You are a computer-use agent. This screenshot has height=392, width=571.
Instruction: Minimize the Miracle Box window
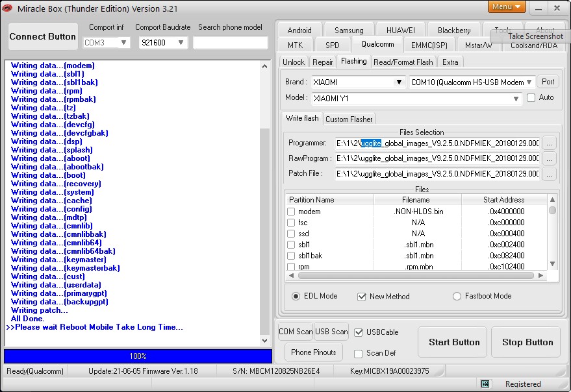(539, 8)
